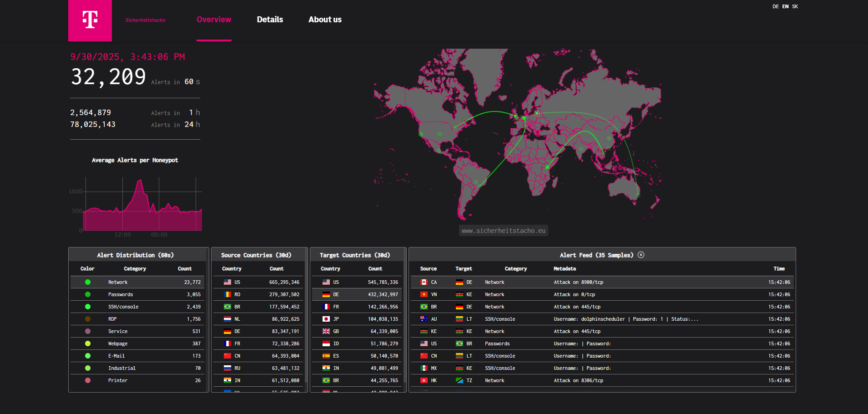This screenshot has width=868, height=414.
Task: Click the pink dot beside Printer category
Action: point(87,380)
